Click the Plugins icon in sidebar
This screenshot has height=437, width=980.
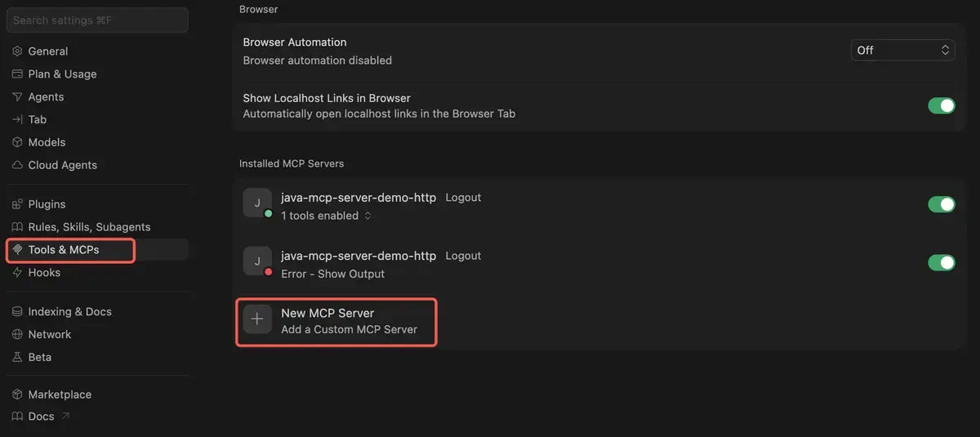(x=17, y=204)
